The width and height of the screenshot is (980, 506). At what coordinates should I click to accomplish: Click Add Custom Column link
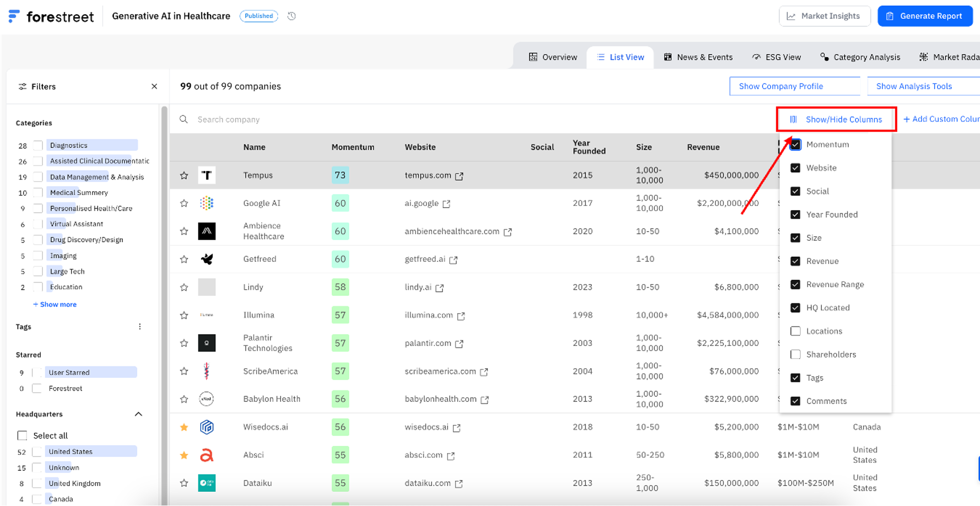(x=941, y=119)
